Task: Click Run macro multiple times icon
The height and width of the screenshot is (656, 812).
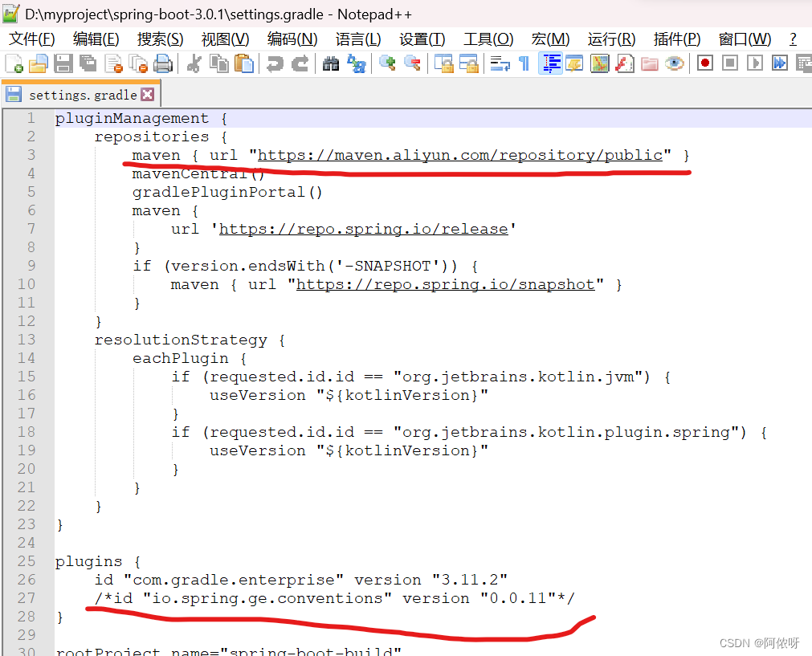Action: coord(779,63)
